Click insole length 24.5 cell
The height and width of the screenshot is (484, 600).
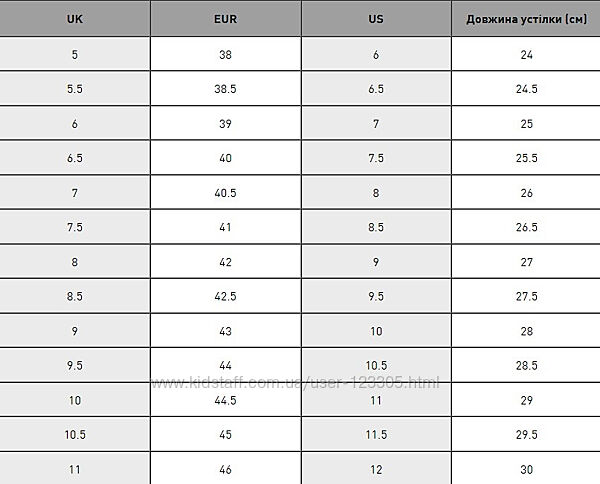point(526,89)
